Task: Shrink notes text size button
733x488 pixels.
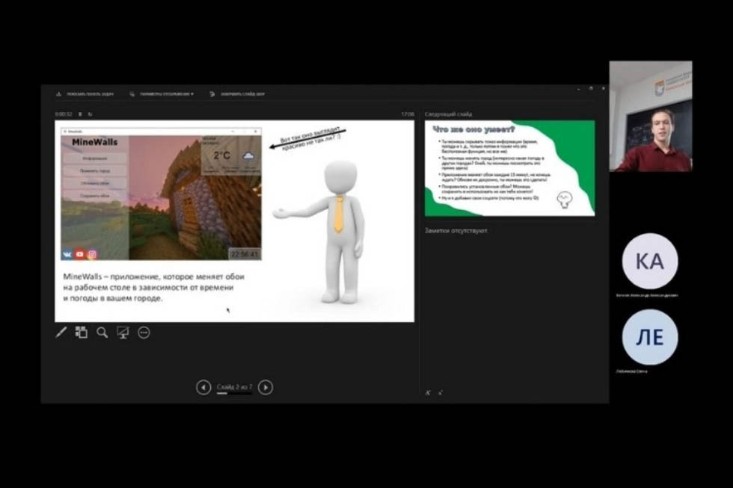Action: [x=439, y=392]
